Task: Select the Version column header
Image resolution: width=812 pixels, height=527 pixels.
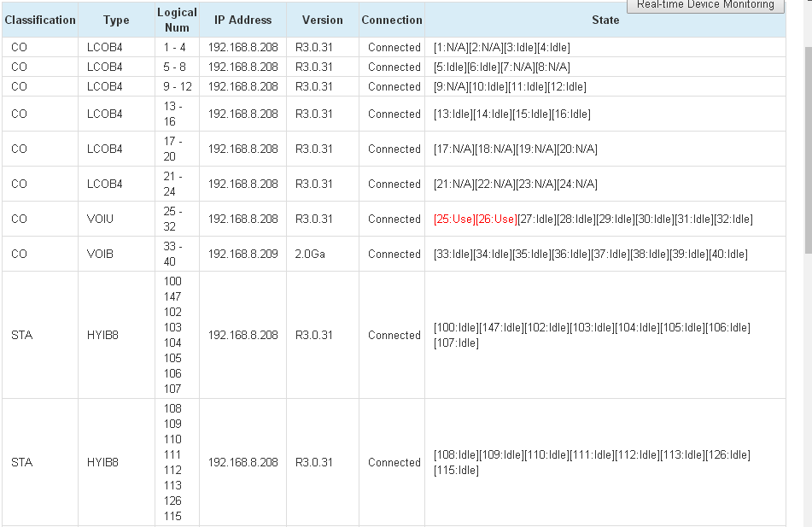Action: click(x=322, y=20)
